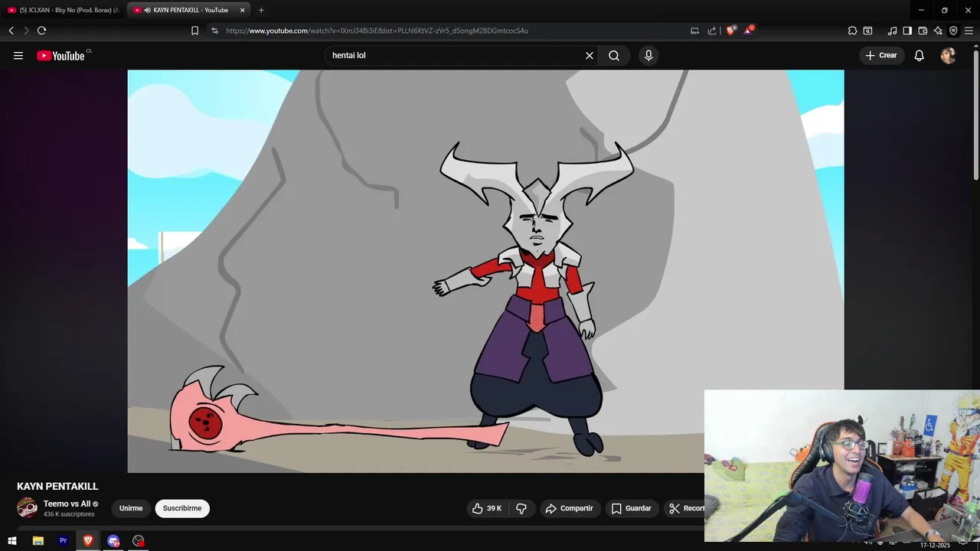Go to the YouTube home logo
Screen dimensions: 980x551
pos(60,55)
